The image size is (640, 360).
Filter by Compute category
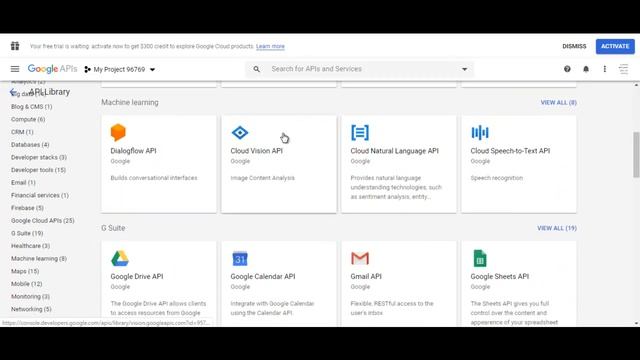coord(28,119)
